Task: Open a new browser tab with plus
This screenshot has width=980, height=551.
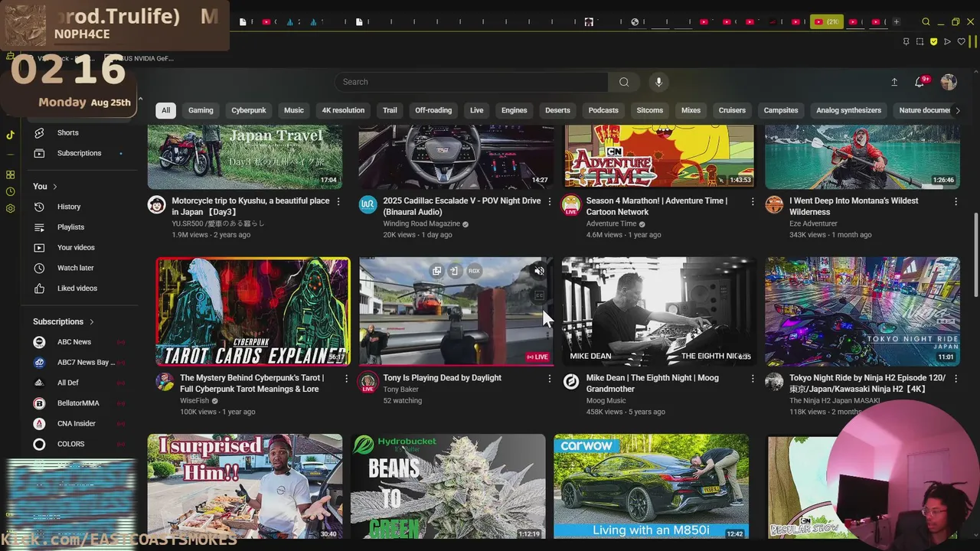Action: (x=897, y=21)
